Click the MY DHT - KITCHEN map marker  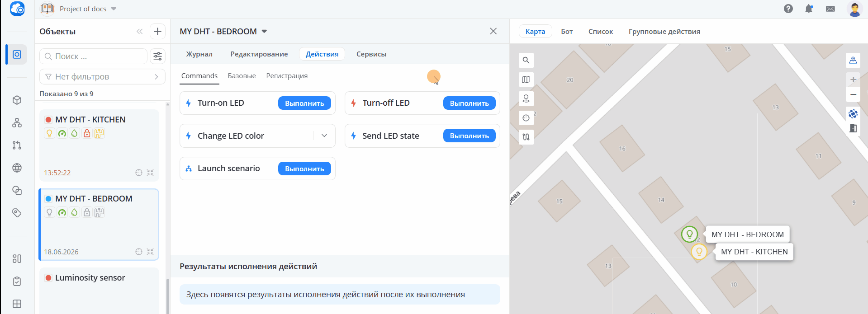[x=699, y=251]
